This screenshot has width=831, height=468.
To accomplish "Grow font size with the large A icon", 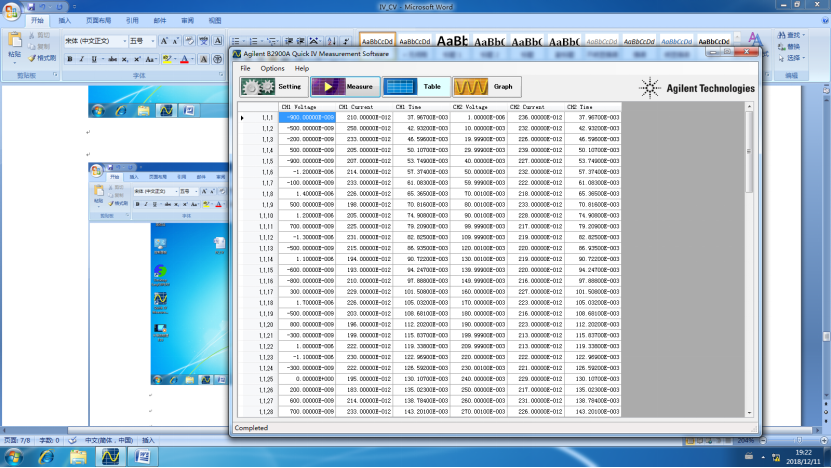I will (x=164, y=41).
